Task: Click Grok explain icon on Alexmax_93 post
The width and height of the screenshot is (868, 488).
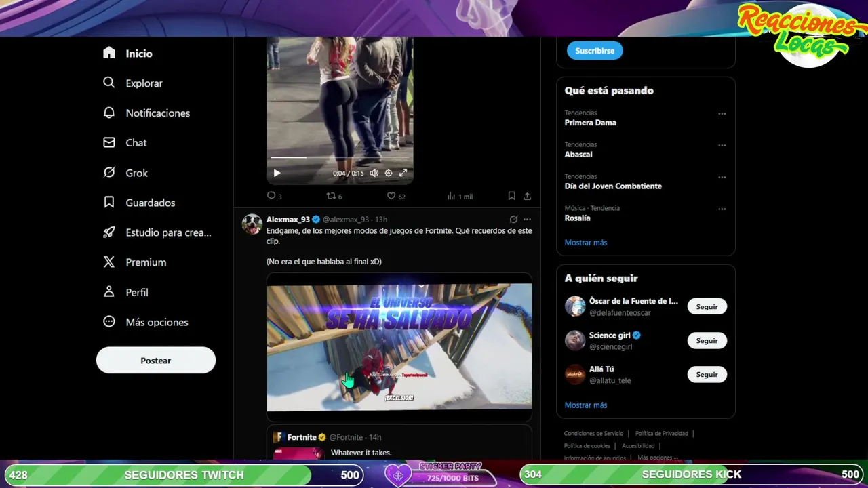Action: coord(513,219)
